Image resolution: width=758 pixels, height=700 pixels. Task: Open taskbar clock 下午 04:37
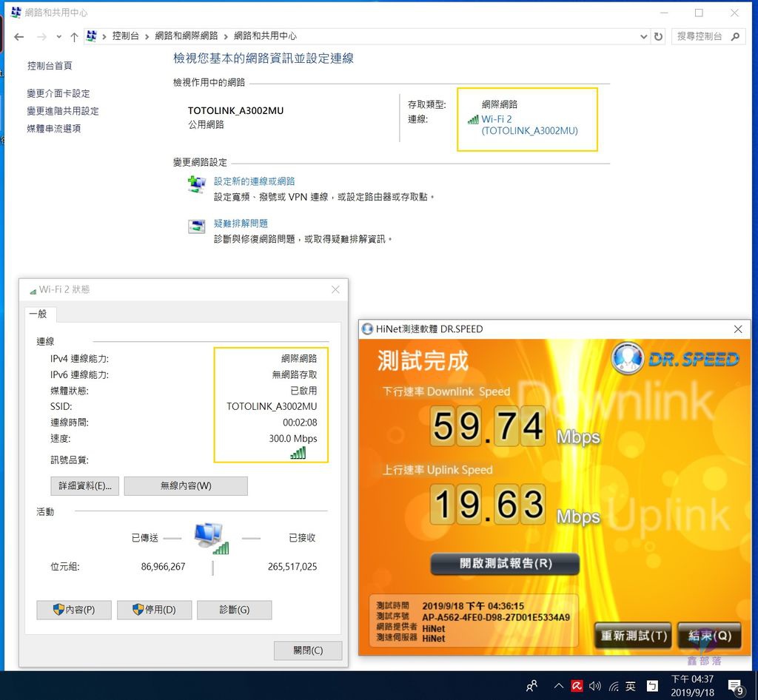(x=692, y=685)
